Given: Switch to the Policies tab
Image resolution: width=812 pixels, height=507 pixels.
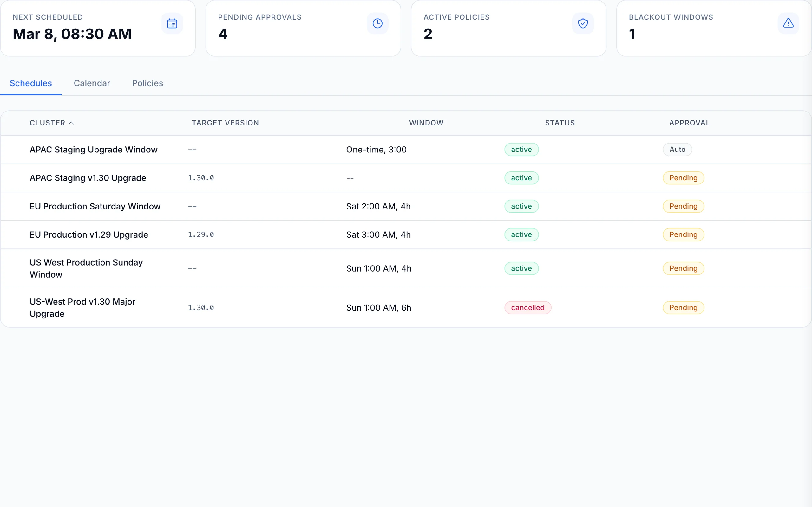Looking at the screenshot, I should point(147,83).
